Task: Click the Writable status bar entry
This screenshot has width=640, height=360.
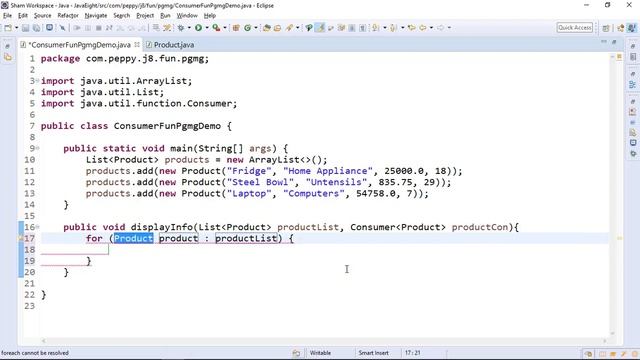Action: click(320, 353)
